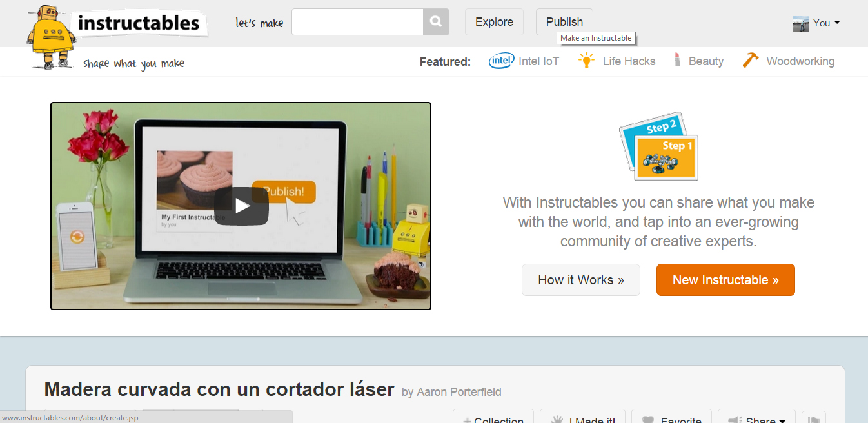
Task: Open the Intel IoT featured link
Action: (538, 61)
